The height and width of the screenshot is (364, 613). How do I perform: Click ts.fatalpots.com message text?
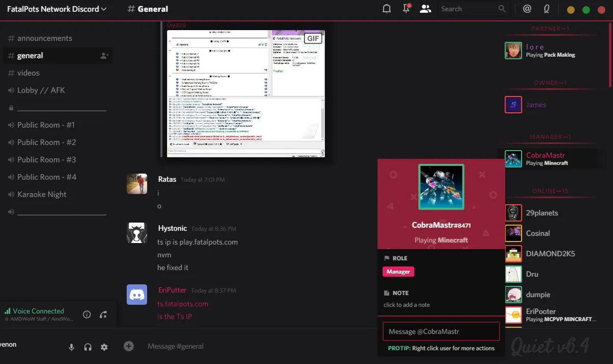tap(183, 304)
